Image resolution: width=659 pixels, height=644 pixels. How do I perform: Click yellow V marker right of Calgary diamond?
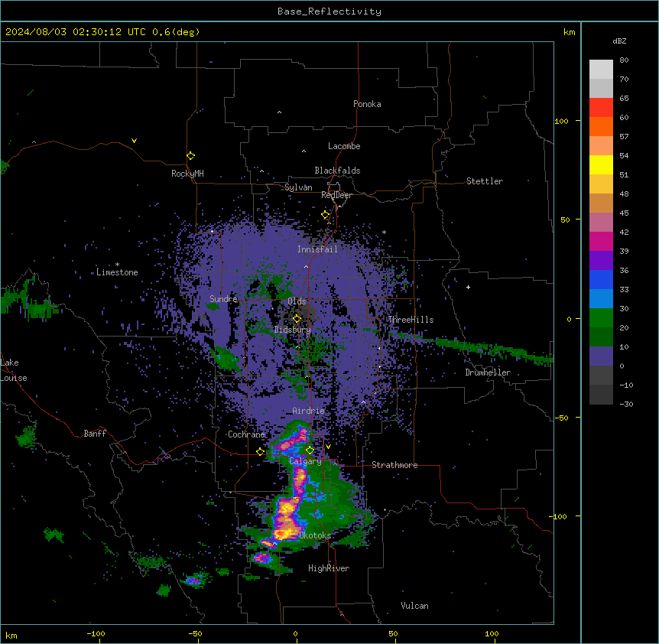(x=328, y=447)
